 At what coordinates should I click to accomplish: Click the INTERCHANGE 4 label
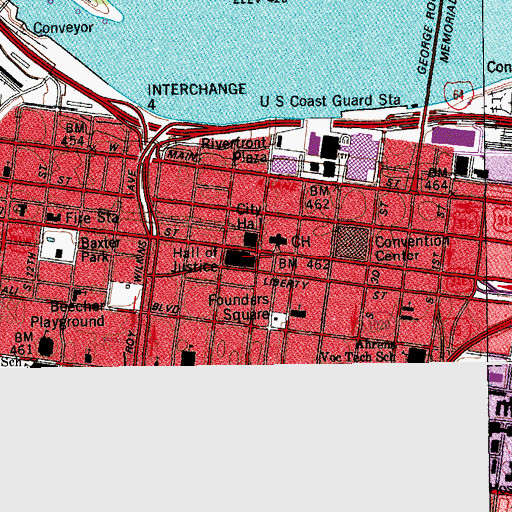[197, 97]
